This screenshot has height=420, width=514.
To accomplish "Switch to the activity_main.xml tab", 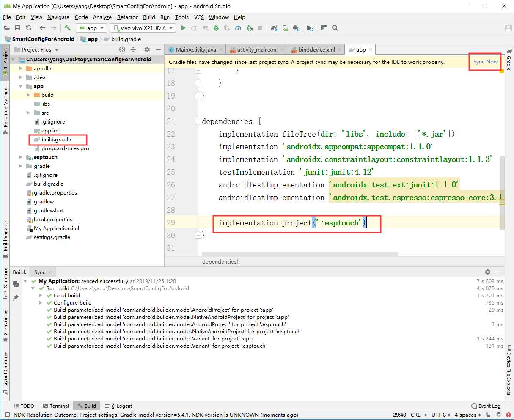I will click(257, 49).
